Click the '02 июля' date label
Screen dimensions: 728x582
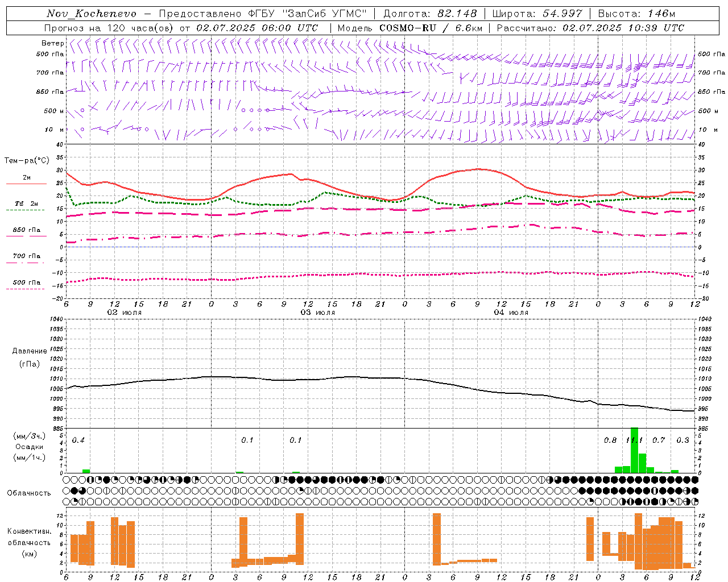click(125, 313)
